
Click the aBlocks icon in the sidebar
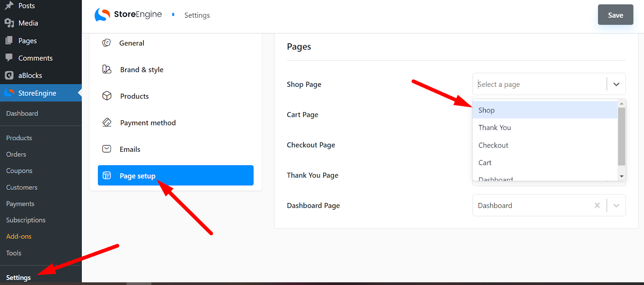[9, 75]
